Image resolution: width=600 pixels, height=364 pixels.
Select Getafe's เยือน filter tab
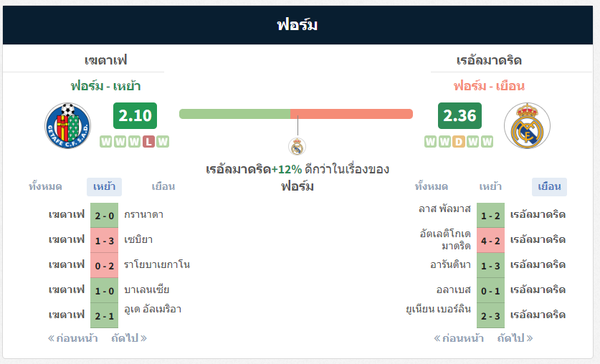click(x=163, y=186)
